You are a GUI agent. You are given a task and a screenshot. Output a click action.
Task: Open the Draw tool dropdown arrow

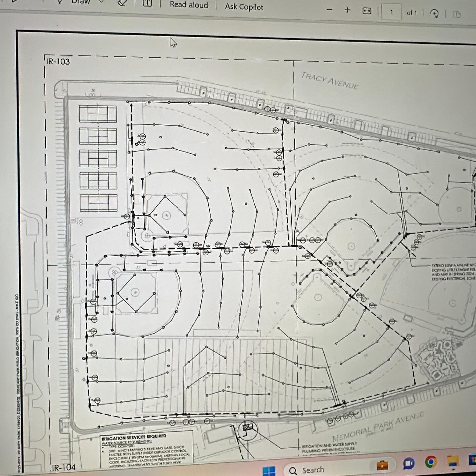click(101, 2)
